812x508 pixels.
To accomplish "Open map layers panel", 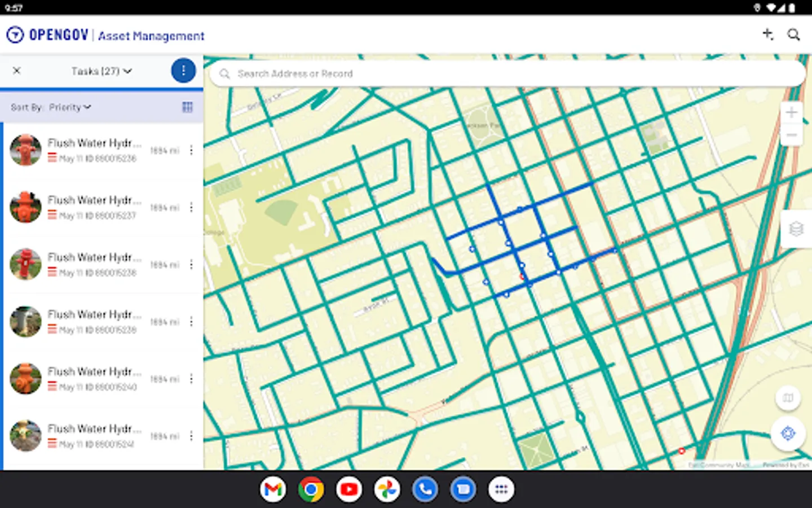I will (x=796, y=229).
